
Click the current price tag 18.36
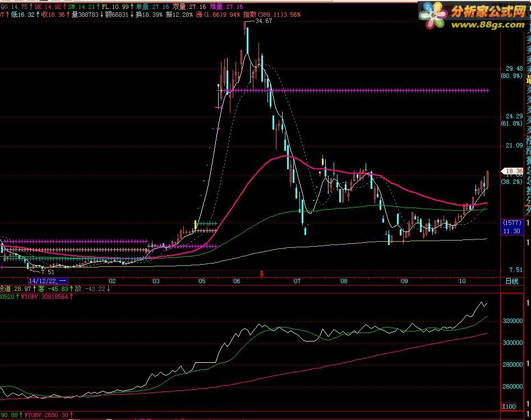click(512, 171)
